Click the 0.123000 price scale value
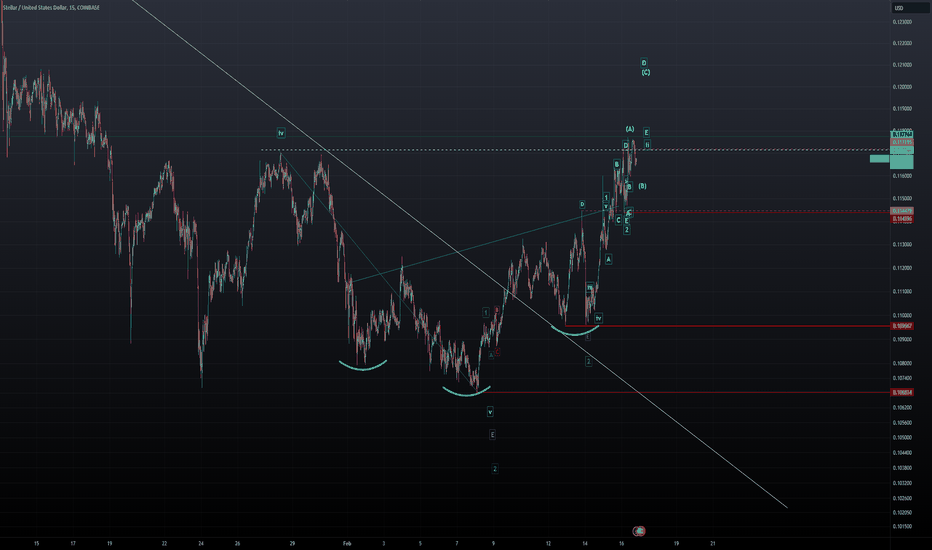The width and height of the screenshot is (932, 550). coord(902,22)
